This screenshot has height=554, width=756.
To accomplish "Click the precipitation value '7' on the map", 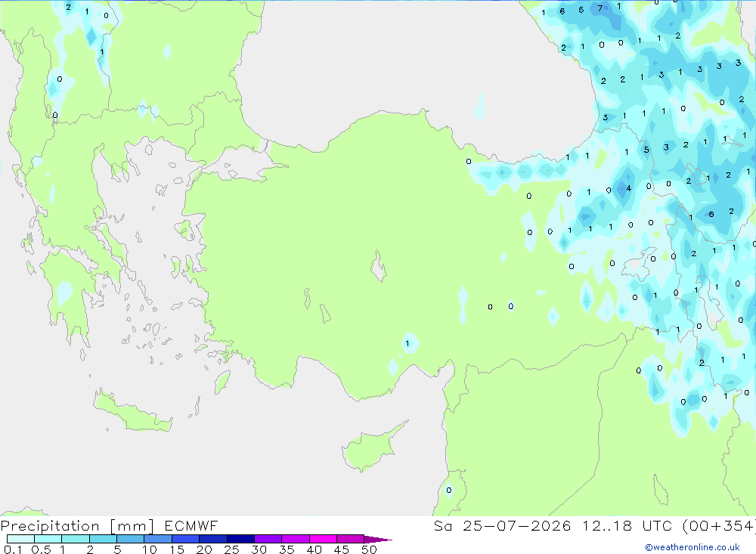I will tap(600, 8).
